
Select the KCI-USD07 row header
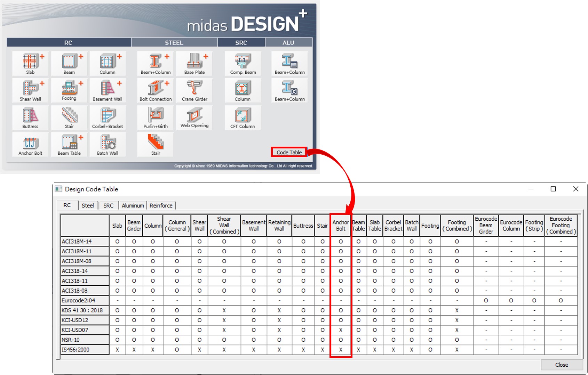click(85, 330)
